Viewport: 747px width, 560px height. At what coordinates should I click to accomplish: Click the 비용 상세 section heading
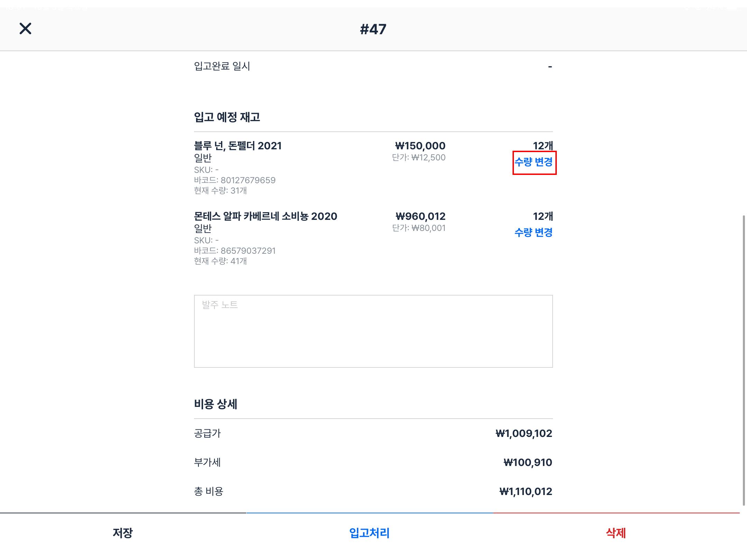pos(215,404)
